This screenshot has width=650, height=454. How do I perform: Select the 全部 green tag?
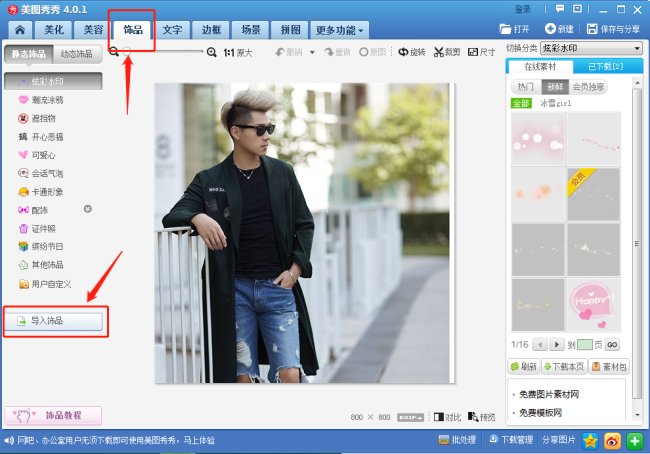click(521, 103)
